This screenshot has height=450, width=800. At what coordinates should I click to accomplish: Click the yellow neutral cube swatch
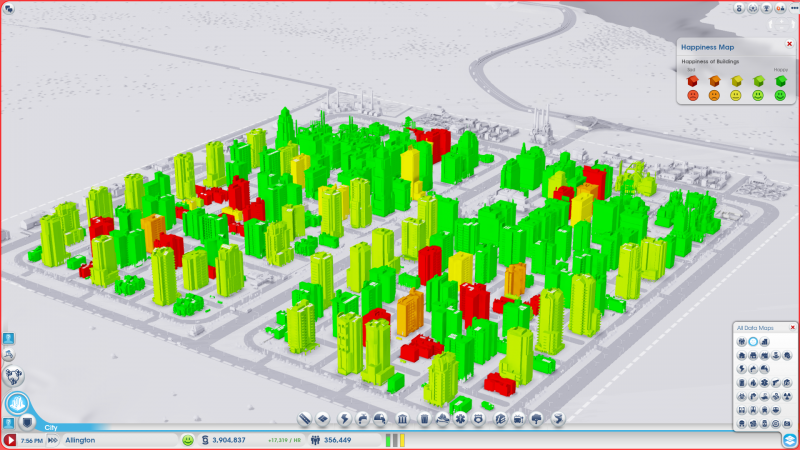736,81
